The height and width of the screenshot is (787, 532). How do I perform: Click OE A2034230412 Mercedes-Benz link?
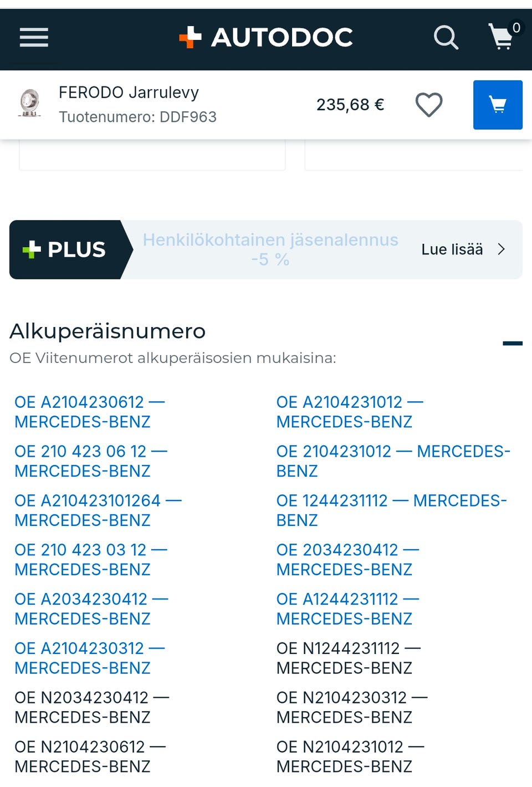click(x=91, y=609)
